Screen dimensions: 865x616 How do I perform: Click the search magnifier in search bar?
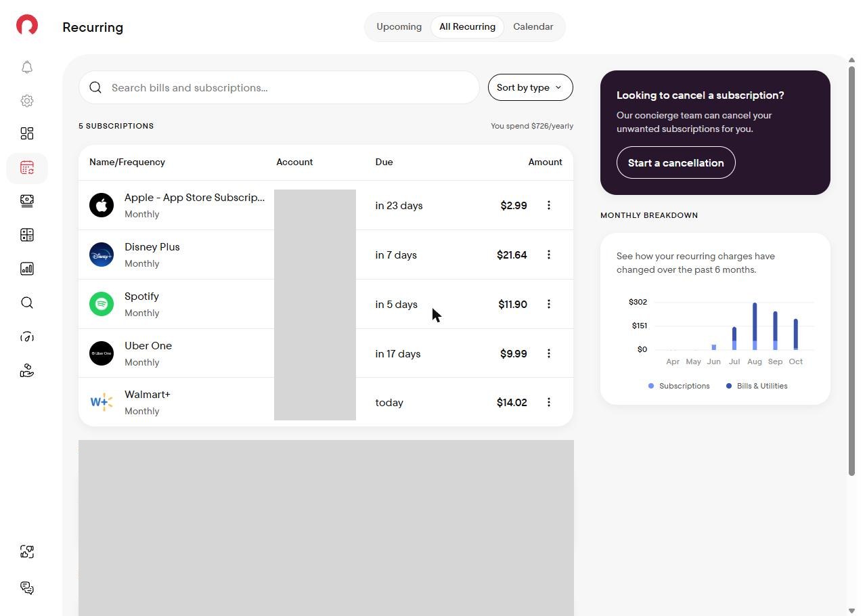click(95, 87)
